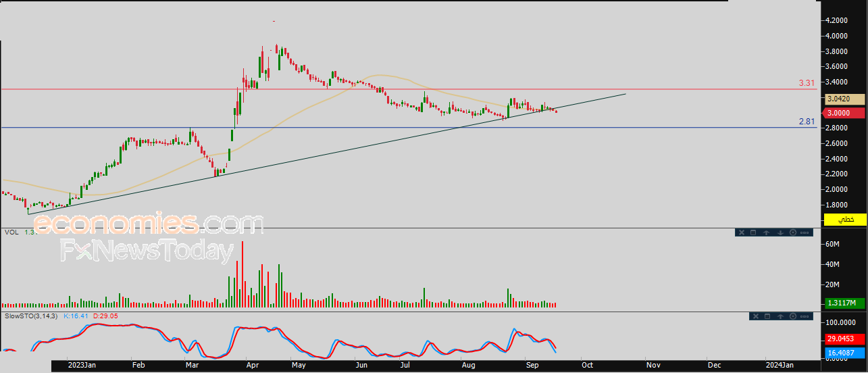
Task: Click the VOL indicator label
Action: 11,232
